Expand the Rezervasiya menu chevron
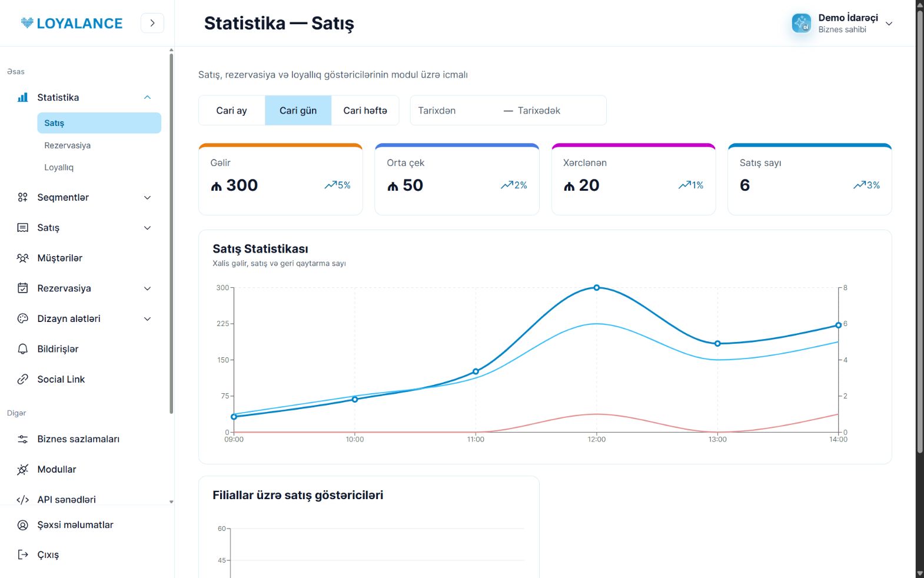This screenshot has width=924, height=578. coord(147,288)
